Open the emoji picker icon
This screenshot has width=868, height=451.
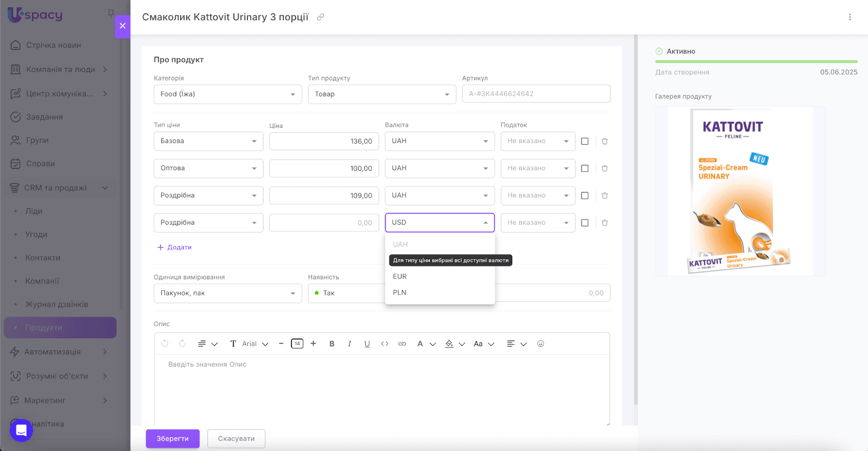click(x=540, y=344)
